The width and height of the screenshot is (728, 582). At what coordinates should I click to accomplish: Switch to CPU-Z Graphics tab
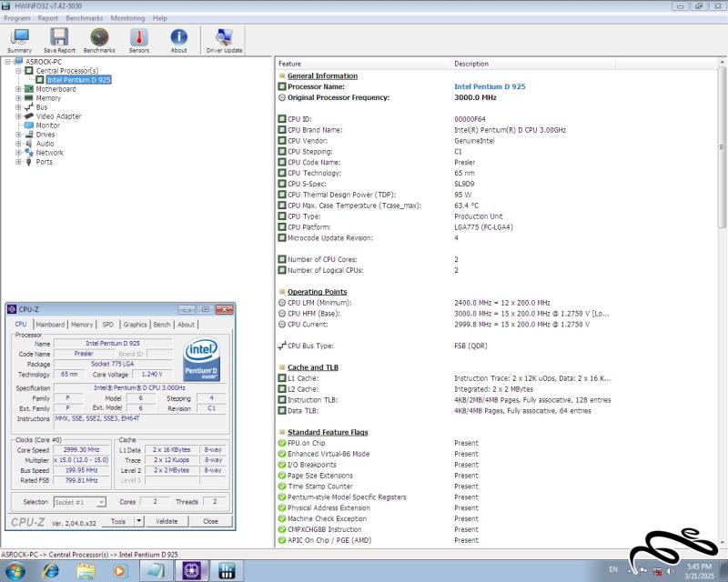pos(135,325)
